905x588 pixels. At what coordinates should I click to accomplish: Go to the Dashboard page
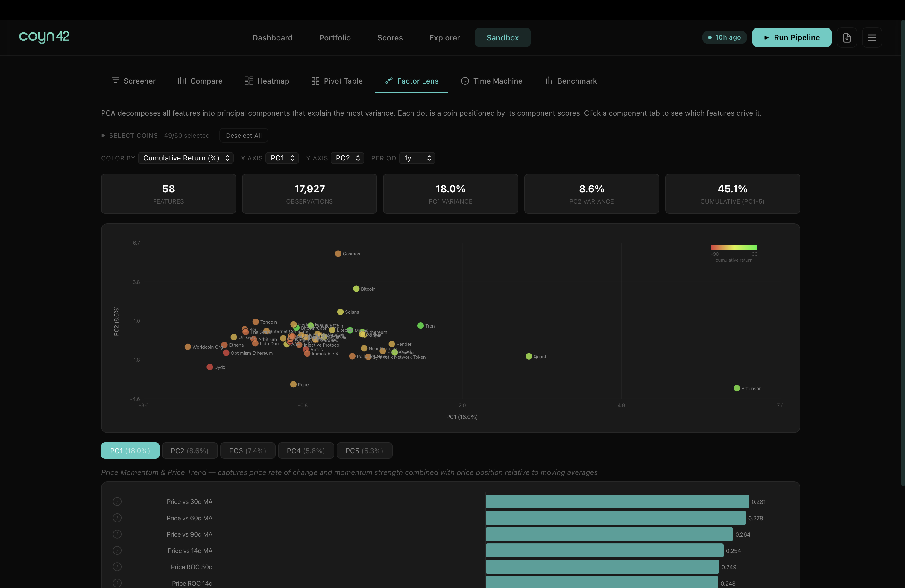coord(272,37)
